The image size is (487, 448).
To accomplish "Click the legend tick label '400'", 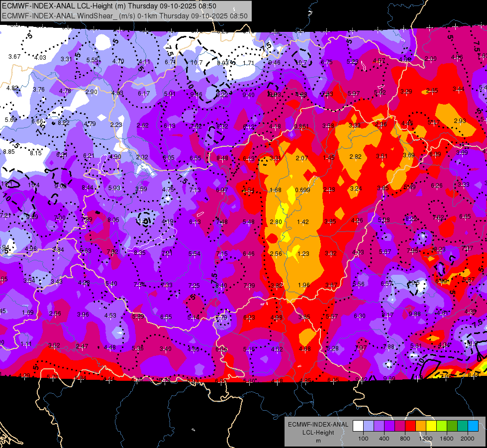I will (x=384, y=439).
